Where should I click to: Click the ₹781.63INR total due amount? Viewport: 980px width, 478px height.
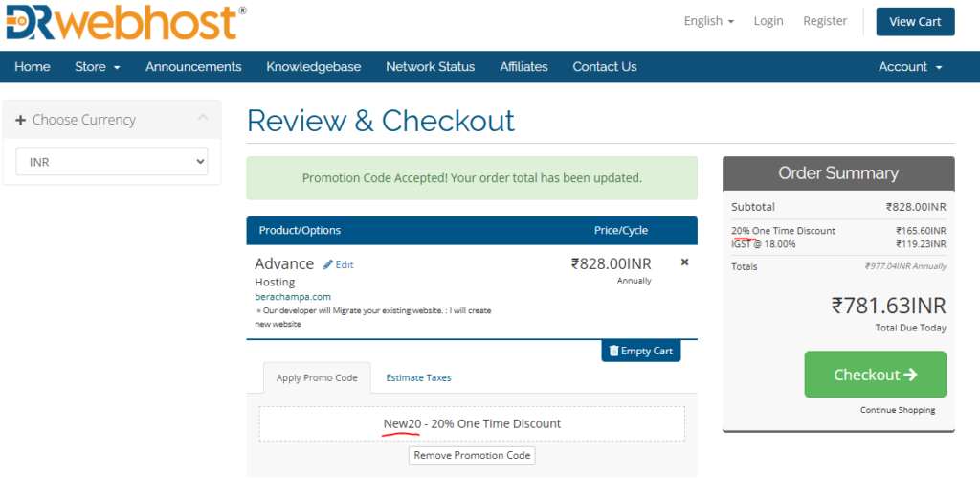888,306
